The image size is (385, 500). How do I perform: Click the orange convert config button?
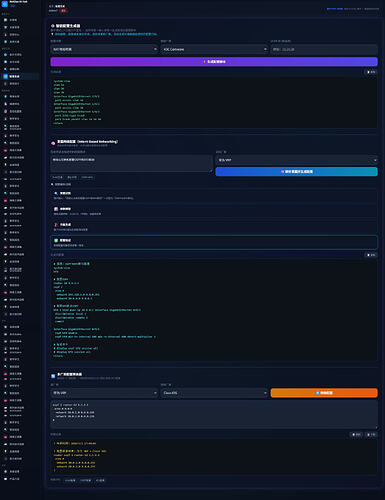coord(324,393)
